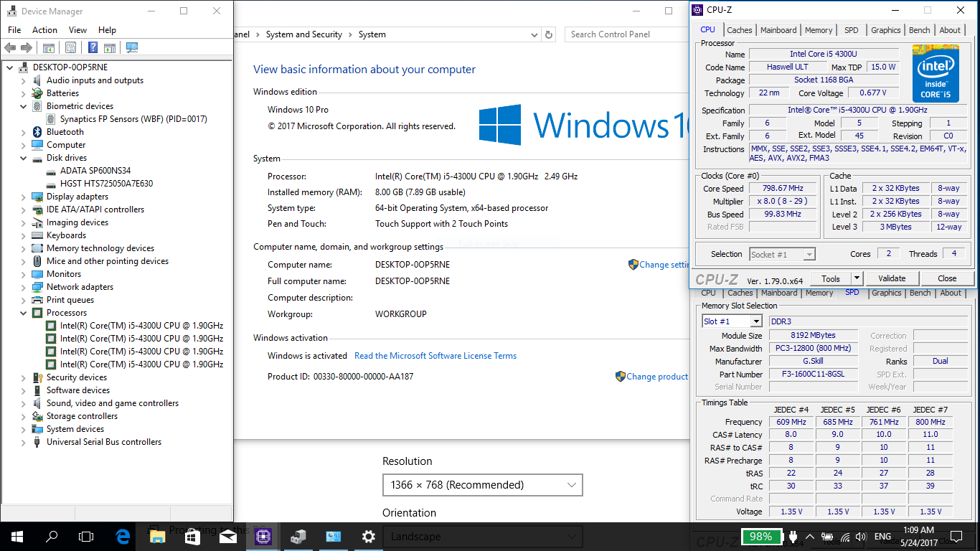Switch to Bench tab in top CPU-Z window
The height and width of the screenshot is (551, 980).
tap(920, 30)
